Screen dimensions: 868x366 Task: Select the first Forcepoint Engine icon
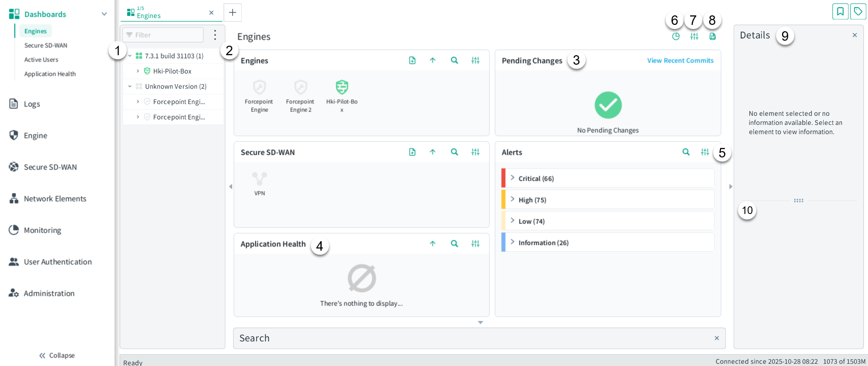(x=259, y=87)
